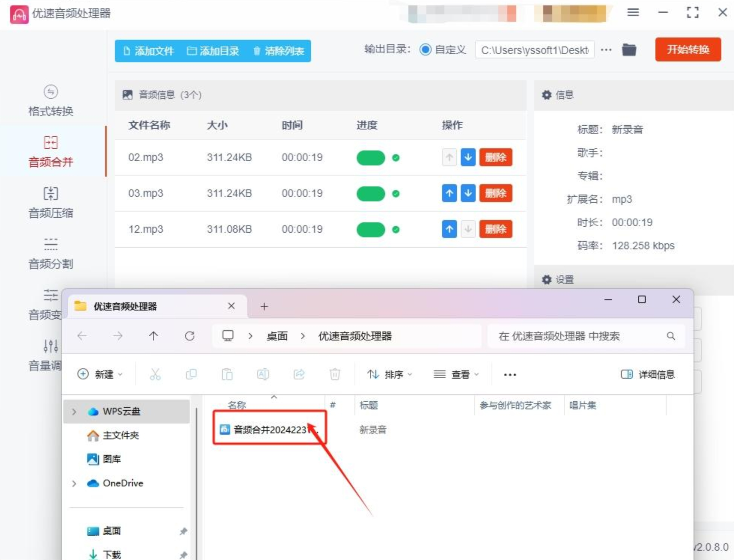Click the output directory path field
This screenshot has height=560, width=734.
point(534,50)
